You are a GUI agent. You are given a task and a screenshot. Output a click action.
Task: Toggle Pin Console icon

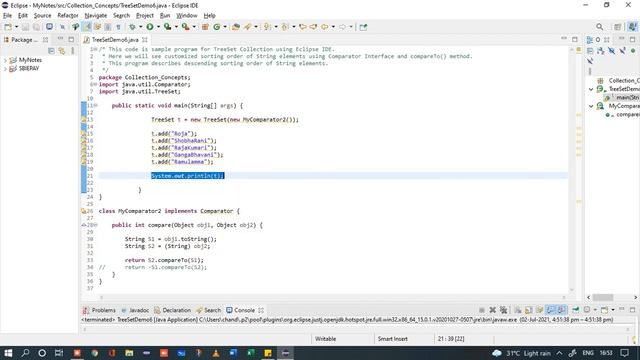576,310
